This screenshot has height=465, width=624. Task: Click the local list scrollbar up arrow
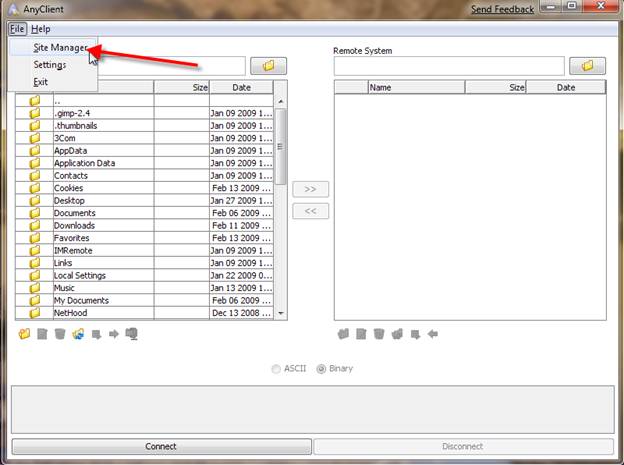pyautogui.click(x=281, y=102)
